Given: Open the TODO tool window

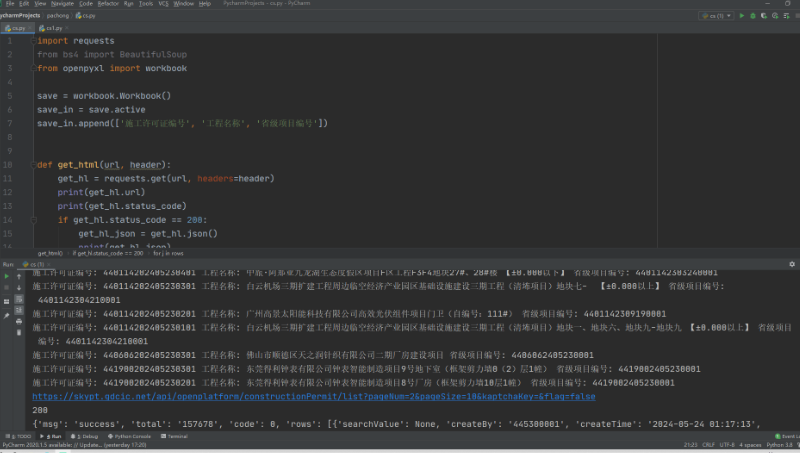Looking at the screenshot, I should [18, 437].
